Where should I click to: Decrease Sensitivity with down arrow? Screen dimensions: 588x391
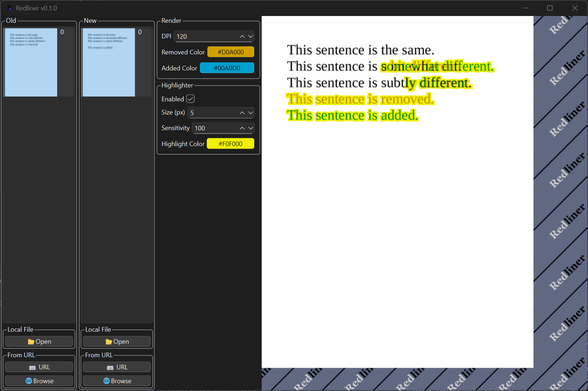tap(251, 128)
